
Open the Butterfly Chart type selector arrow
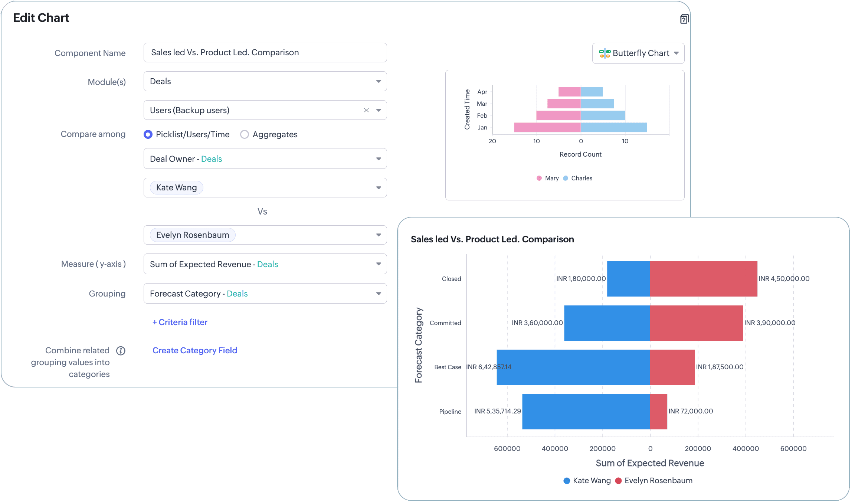pos(676,53)
